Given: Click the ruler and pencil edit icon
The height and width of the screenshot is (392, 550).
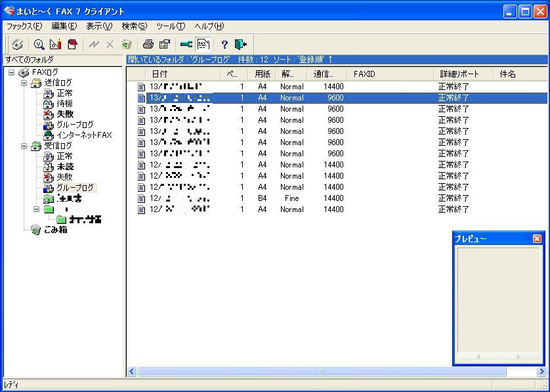Looking at the screenshot, I should [x=55, y=44].
